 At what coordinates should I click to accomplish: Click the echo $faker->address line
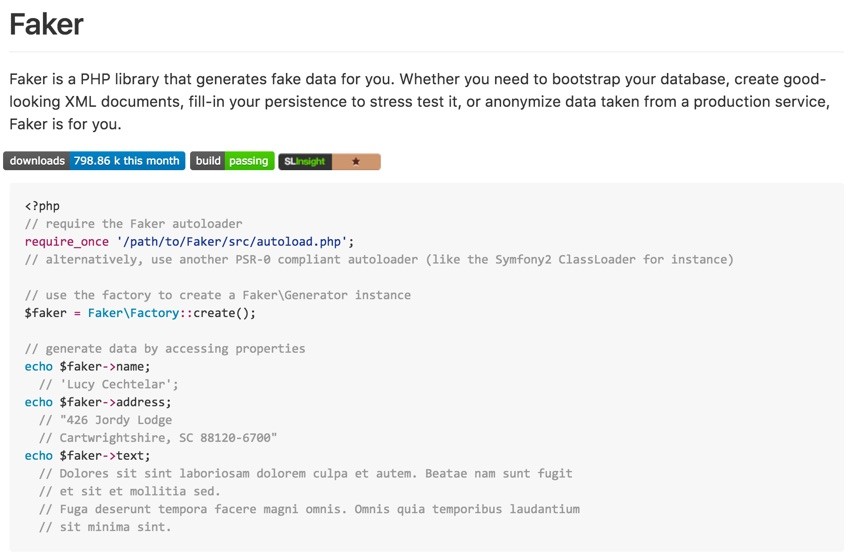(x=98, y=402)
